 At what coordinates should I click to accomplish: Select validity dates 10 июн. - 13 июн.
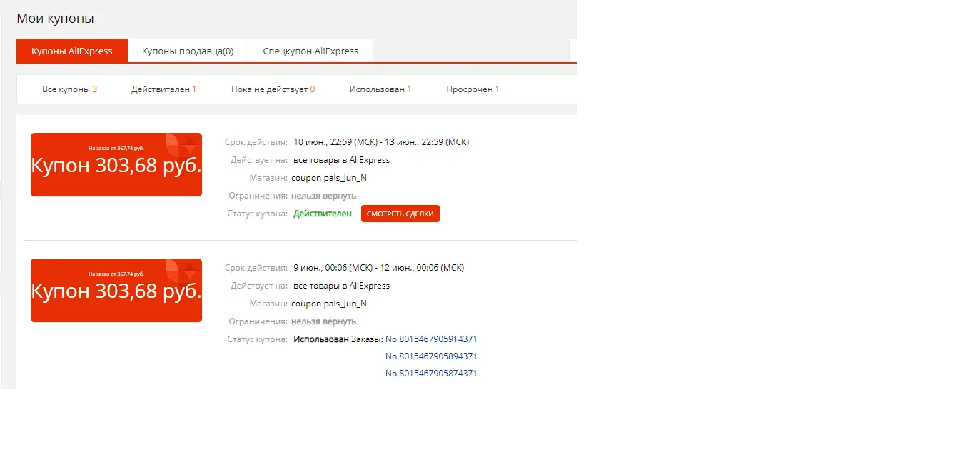[381, 142]
